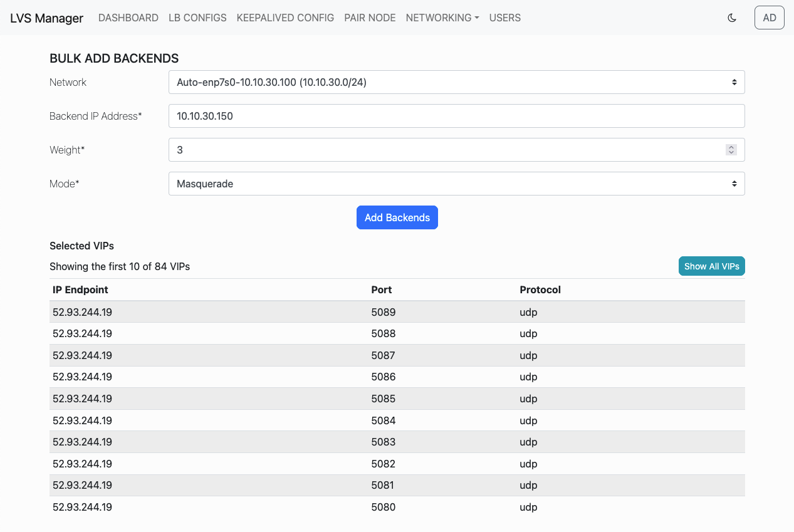
Task: Select port 5087 cell
Action: pyautogui.click(x=384, y=355)
